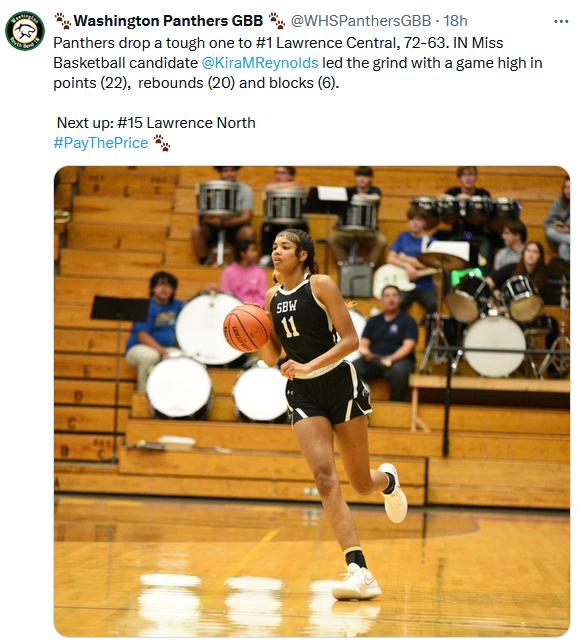Expand the attached basketball game photo
The height and width of the screenshot is (644, 583).
point(312,401)
